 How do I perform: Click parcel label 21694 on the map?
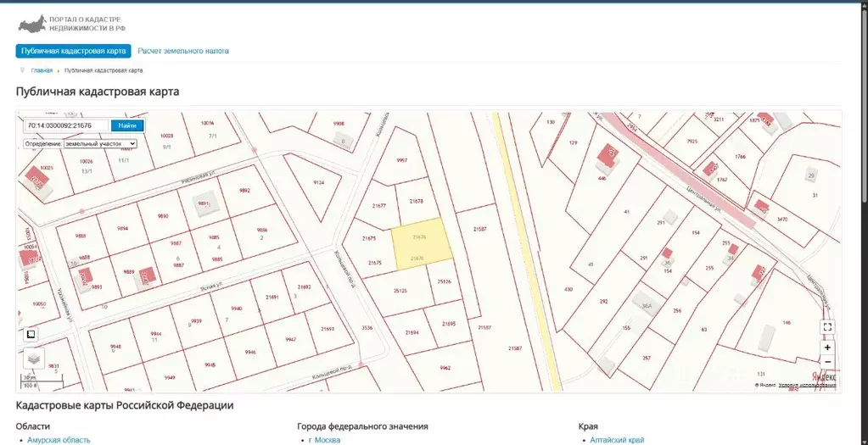pos(412,333)
